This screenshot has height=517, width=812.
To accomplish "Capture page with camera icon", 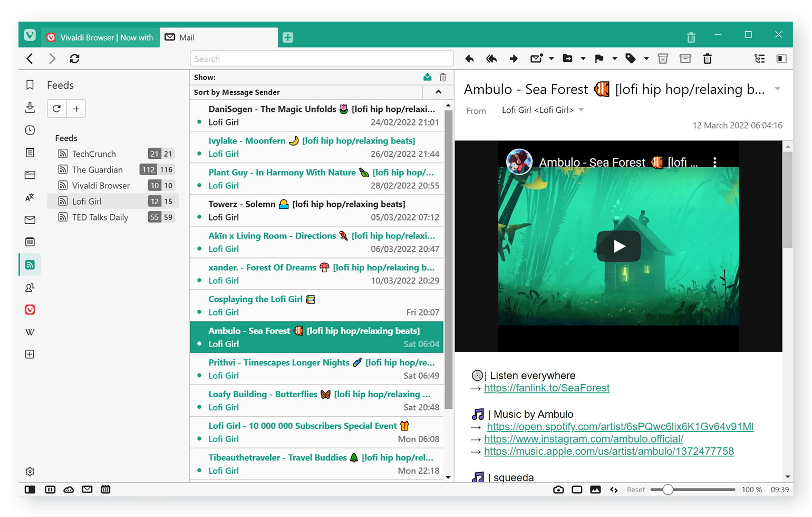I will [558, 490].
